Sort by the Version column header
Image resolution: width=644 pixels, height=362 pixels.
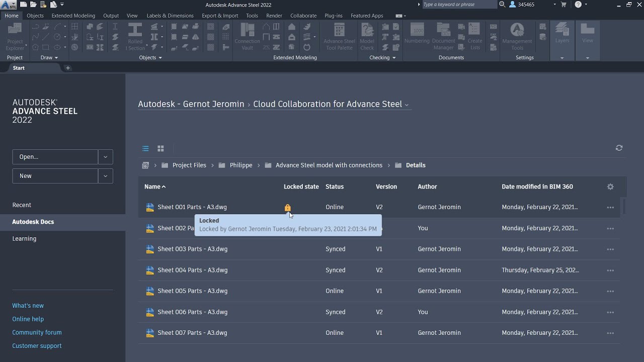click(386, 187)
